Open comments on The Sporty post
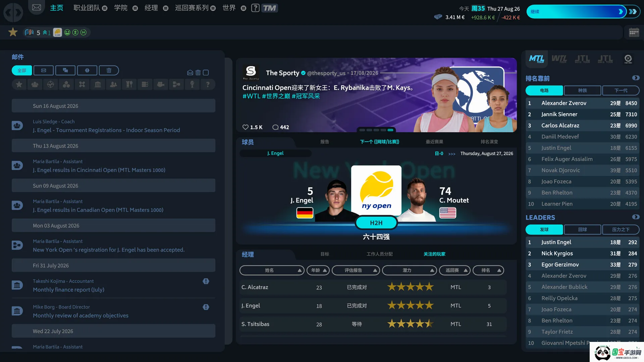This screenshot has height=362, width=644. click(x=275, y=127)
